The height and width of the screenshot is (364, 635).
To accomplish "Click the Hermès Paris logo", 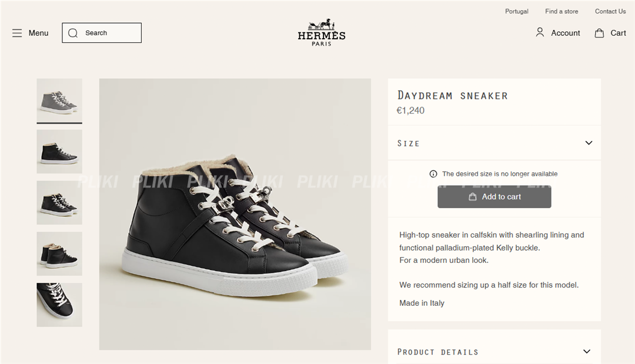I will [x=321, y=34].
